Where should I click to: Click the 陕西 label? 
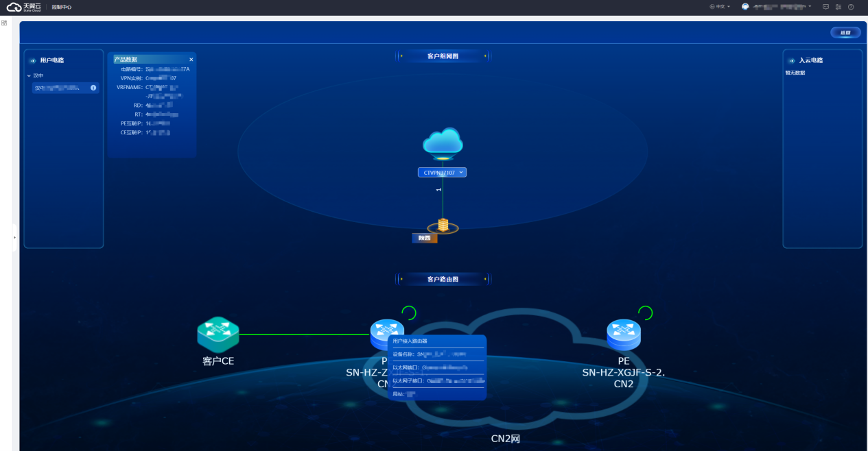click(424, 239)
